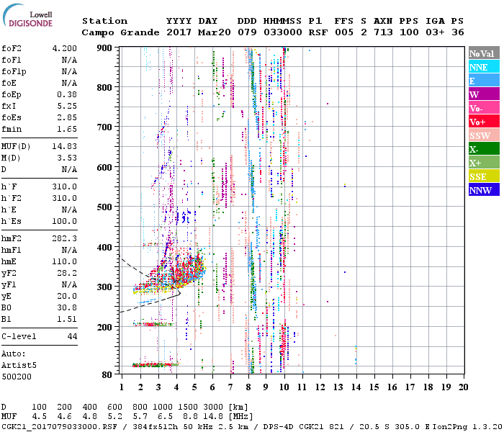
Task: Click the 900 km y-axis label
Action: tap(104, 48)
